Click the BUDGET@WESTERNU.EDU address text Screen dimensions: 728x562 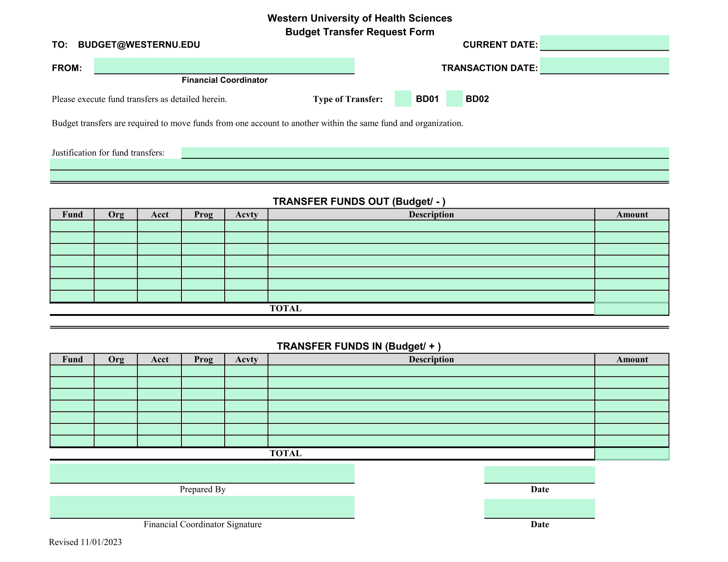pos(139,45)
